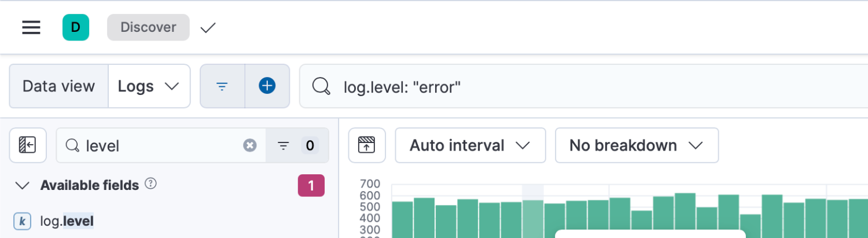Click the Available fields help icon

click(x=151, y=184)
